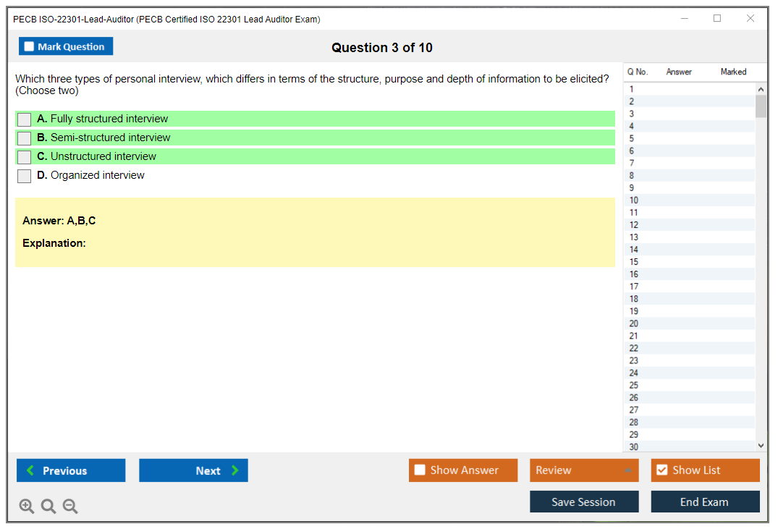Enable the Show Answer checkbox
Viewport: 778px width, 532px height.
tap(420, 470)
